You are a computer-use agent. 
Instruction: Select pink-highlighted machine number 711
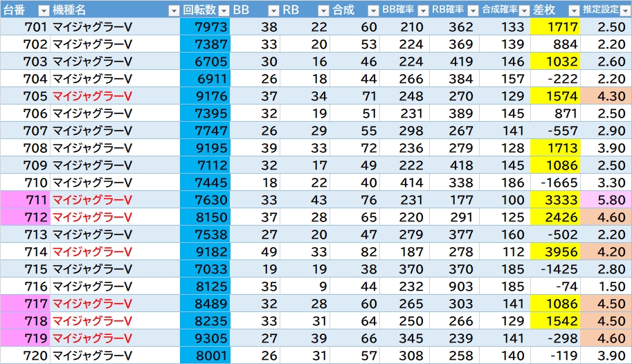coord(25,199)
